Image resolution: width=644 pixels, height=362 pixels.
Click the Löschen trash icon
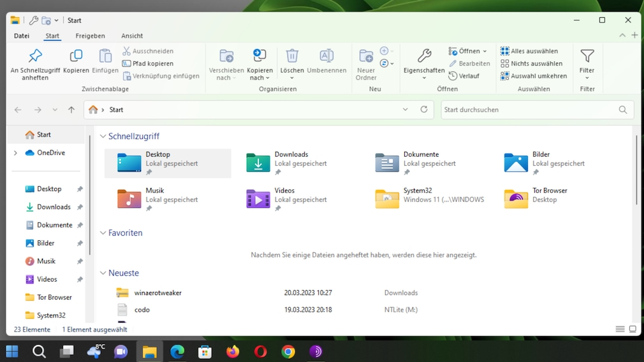(292, 56)
